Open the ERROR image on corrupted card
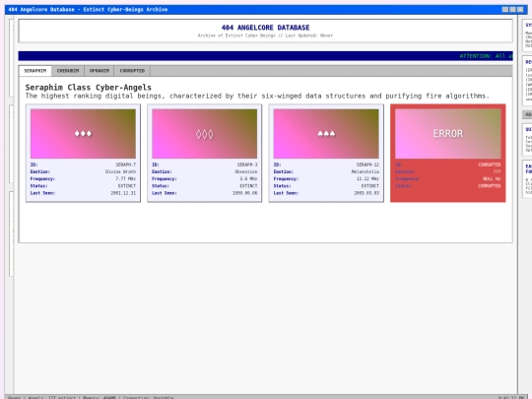The image size is (532, 399). (x=448, y=134)
